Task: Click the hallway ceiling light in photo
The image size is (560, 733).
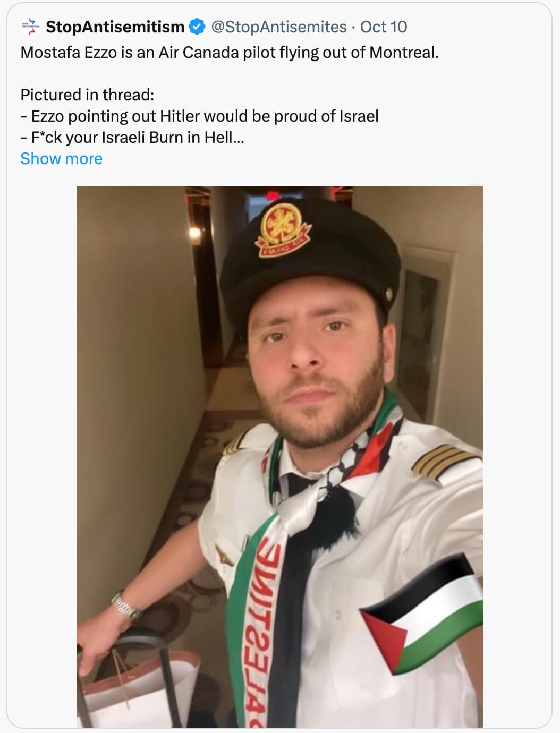Action: coord(194,232)
